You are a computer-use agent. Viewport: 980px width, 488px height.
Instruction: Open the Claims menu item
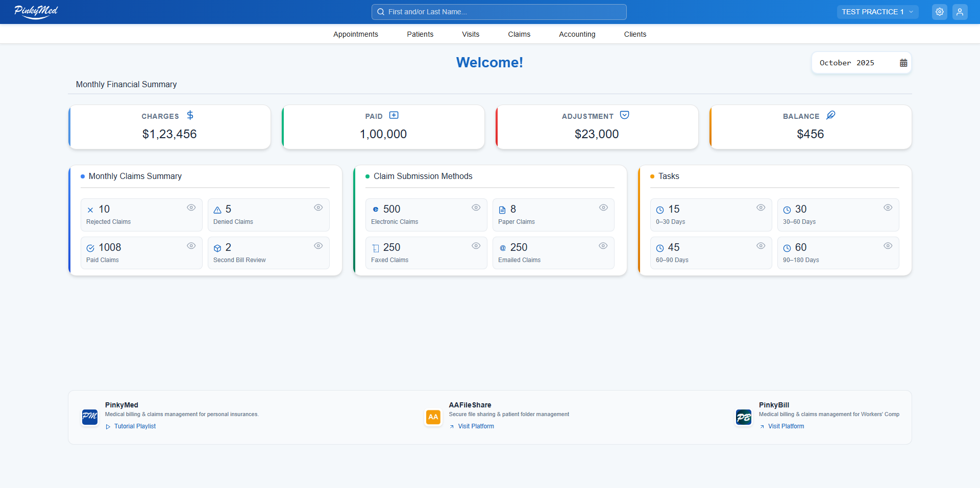pyautogui.click(x=519, y=34)
